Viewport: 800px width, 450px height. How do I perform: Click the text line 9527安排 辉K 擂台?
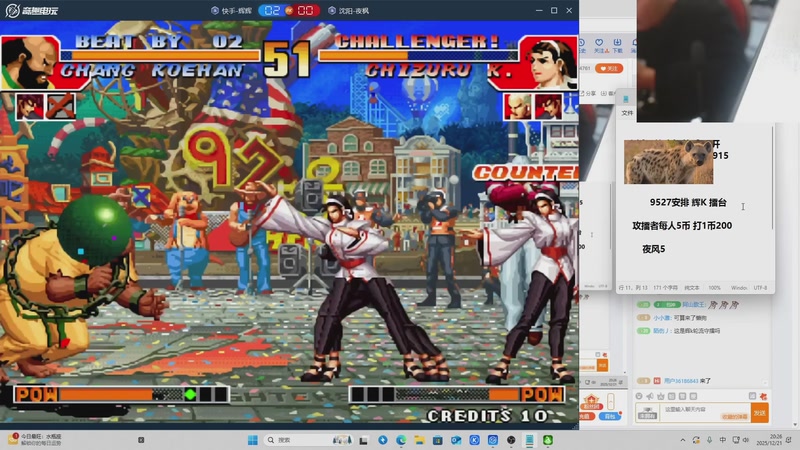point(688,203)
